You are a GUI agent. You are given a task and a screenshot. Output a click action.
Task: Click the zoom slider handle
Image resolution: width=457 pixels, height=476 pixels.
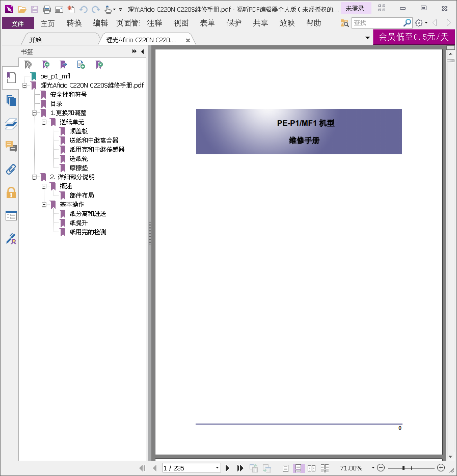[x=403, y=468]
